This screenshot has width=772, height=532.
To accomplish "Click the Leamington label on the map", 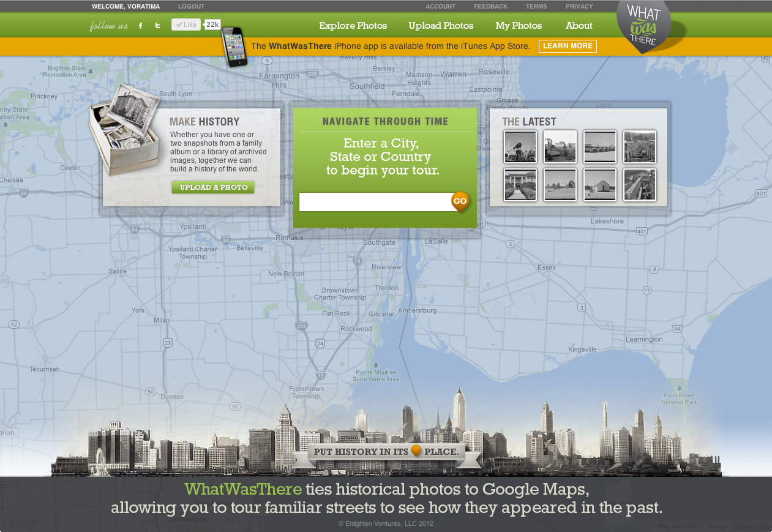I will tap(644, 339).
